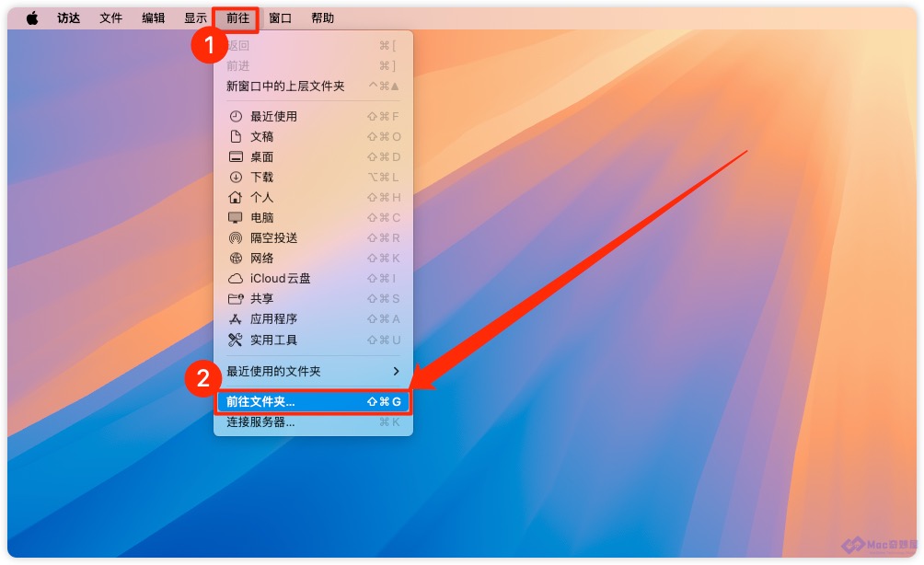Choose the 文稿 document icon

coord(236,137)
